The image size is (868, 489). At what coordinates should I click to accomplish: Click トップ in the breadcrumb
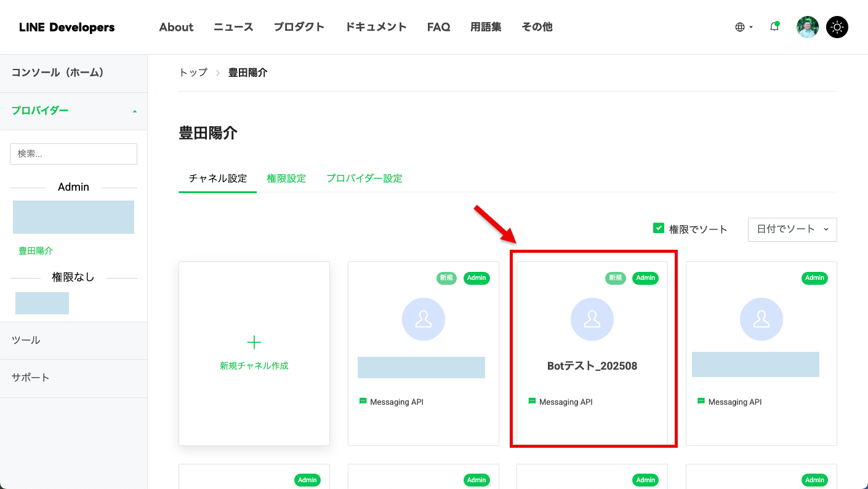193,73
